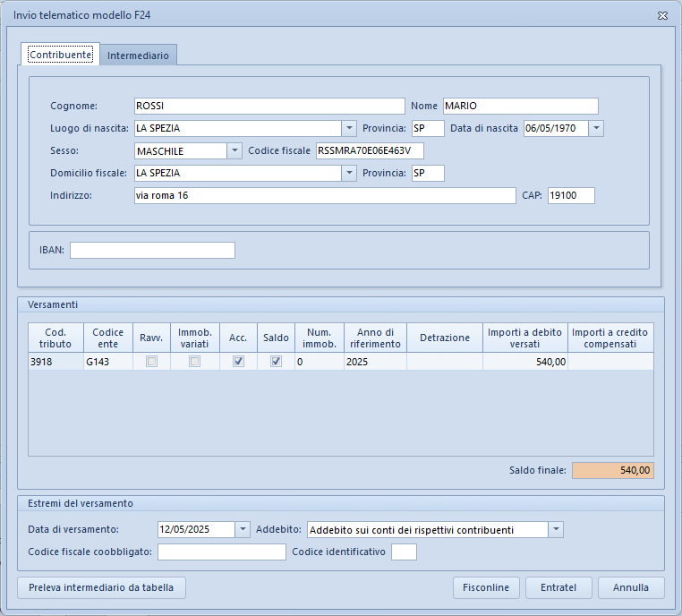The height and width of the screenshot is (616, 682).
Task: Toggle the Immob. variati checkbox in row 3918
Action: [194, 362]
